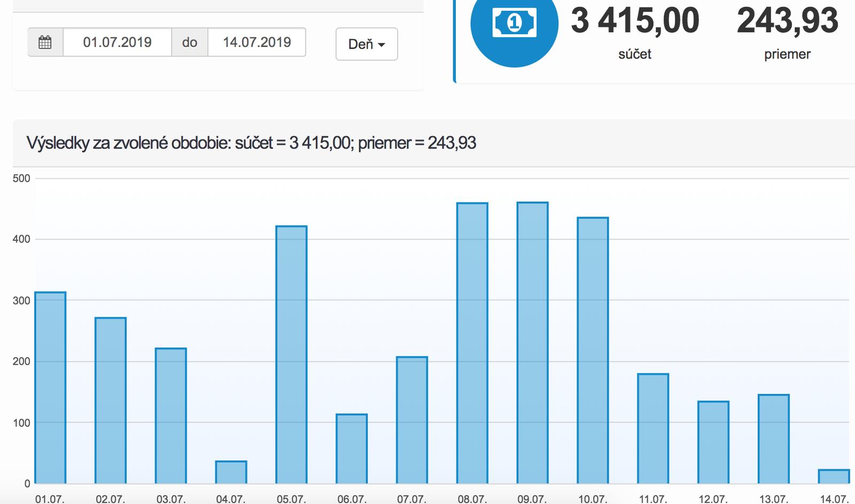Screen dimensions: 855x504
Task: Select the 02.07. bar in chart
Action: click(x=111, y=400)
